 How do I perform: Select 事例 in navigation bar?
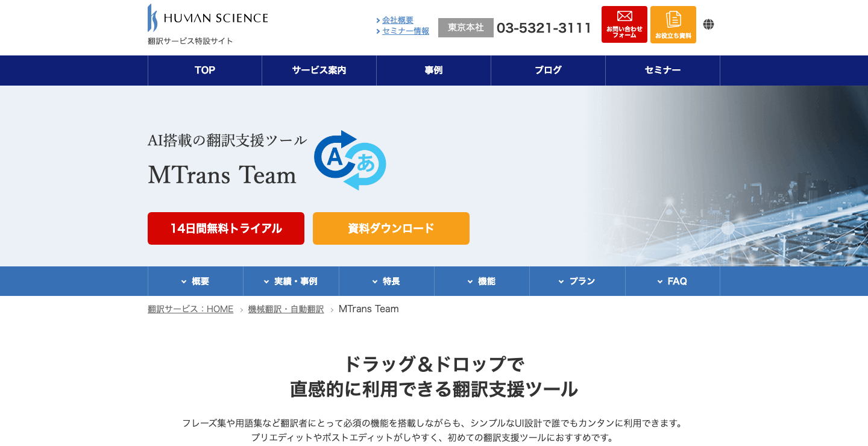pos(434,71)
